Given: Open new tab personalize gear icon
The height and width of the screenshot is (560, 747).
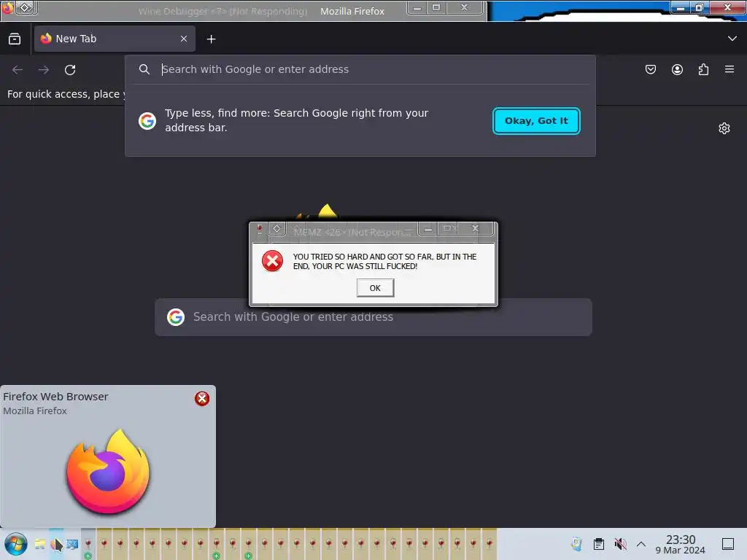Looking at the screenshot, I should coord(724,128).
